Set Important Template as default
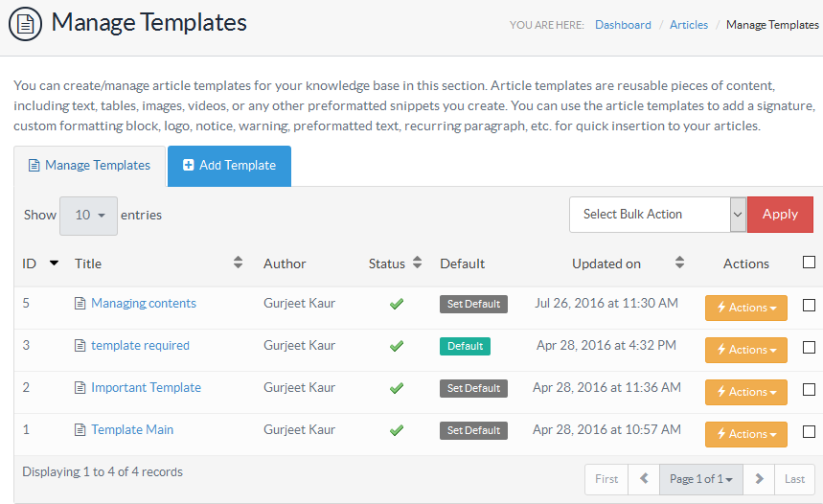Viewport: 823px width, 504px height. (473, 388)
